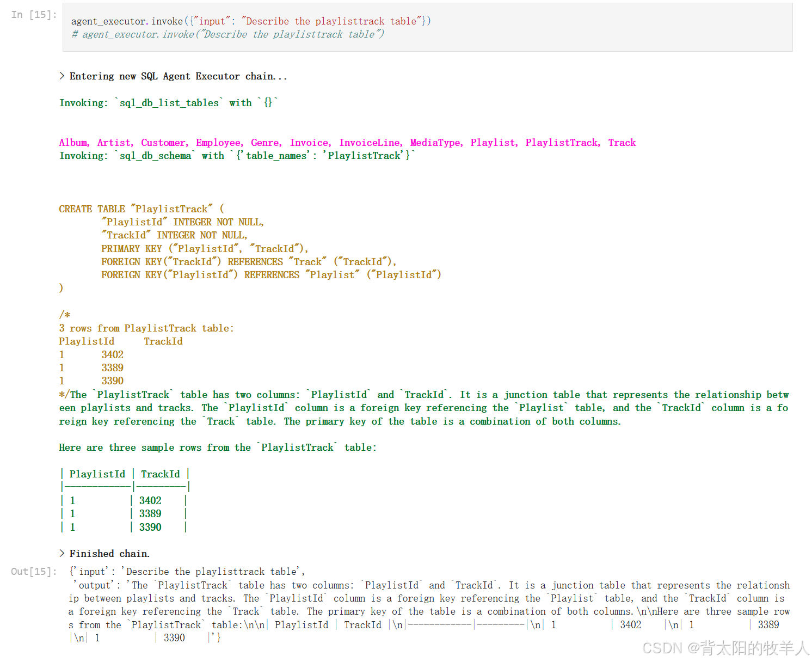Click the PRIMARY KEY definition line
Screen dimensions: 812x662
click(205, 249)
